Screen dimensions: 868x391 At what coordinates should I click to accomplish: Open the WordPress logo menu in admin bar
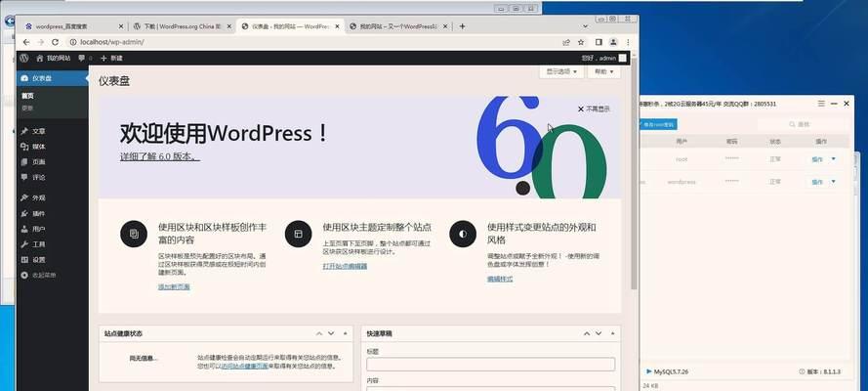point(23,58)
